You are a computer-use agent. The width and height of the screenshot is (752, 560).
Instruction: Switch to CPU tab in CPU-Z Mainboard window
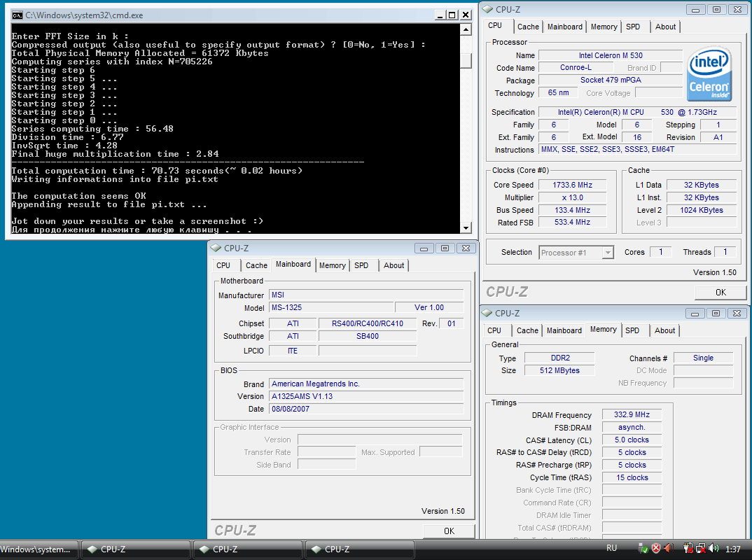click(223, 265)
